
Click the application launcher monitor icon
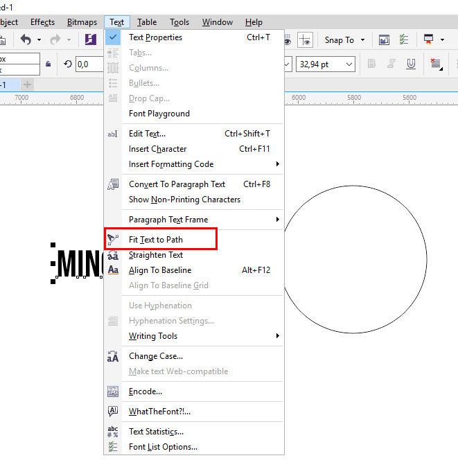[429, 39]
